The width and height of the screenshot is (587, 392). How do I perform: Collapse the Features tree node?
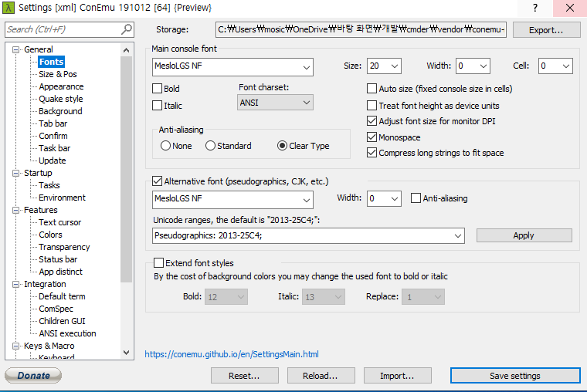(15, 210)
